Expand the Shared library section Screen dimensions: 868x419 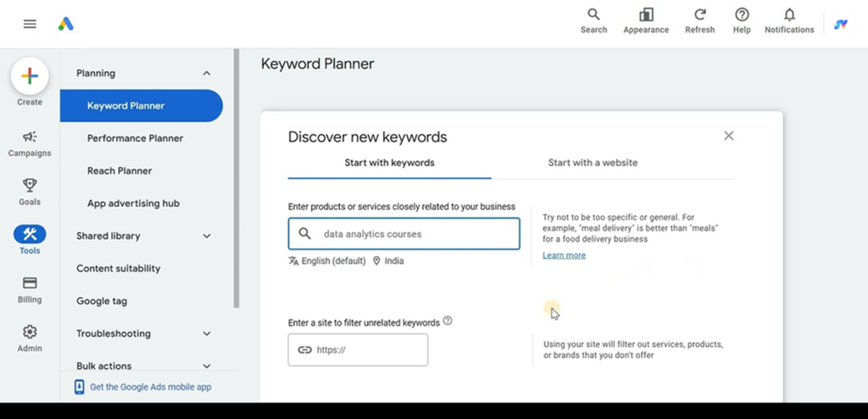point(207,236)
